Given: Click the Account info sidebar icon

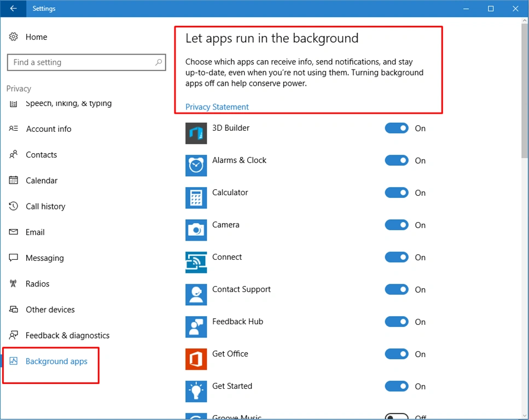Looking at the screenshot, I should click(x=13, y=129).
